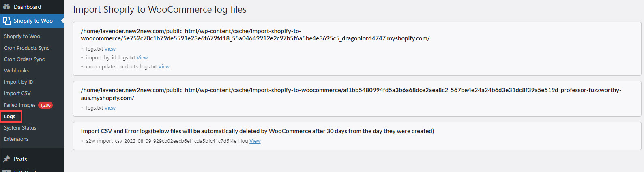Screen dimensions: 644x172
Task: View the import_by_id_logs.txt file
Action: [x=142, y=57]
